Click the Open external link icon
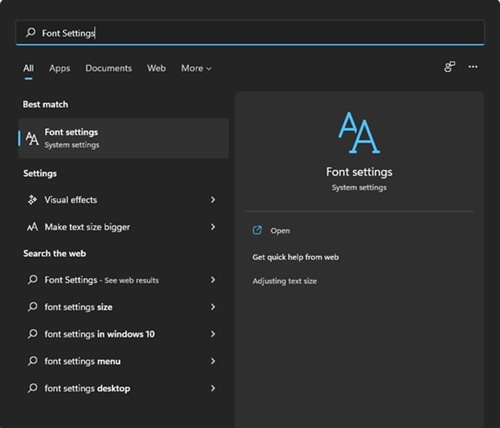Image resolution: width=500 pixels, height=428 pixels. coord(257,230)
